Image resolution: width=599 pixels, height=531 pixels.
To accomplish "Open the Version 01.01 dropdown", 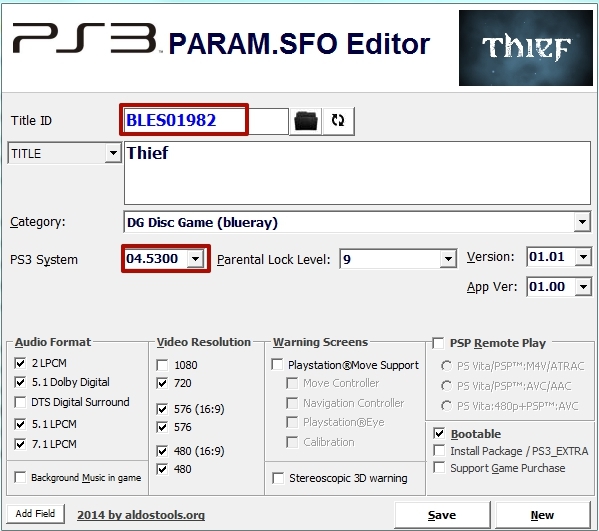I will (x=583, y=257).
